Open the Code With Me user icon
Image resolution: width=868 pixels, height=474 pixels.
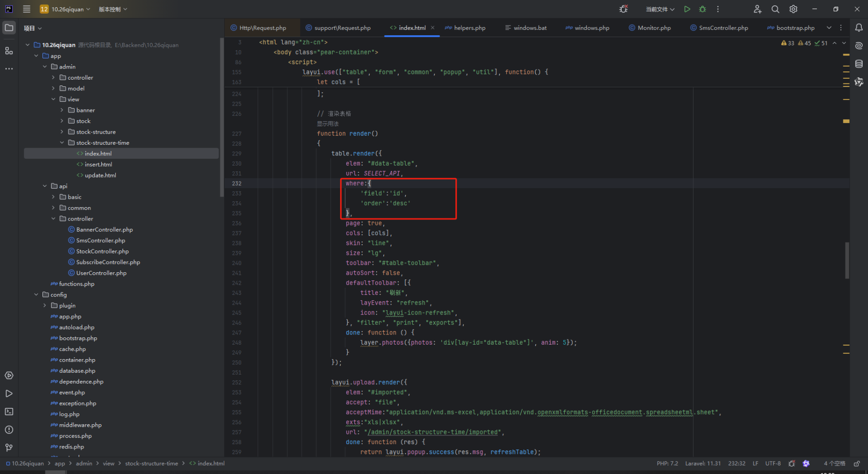758,9
